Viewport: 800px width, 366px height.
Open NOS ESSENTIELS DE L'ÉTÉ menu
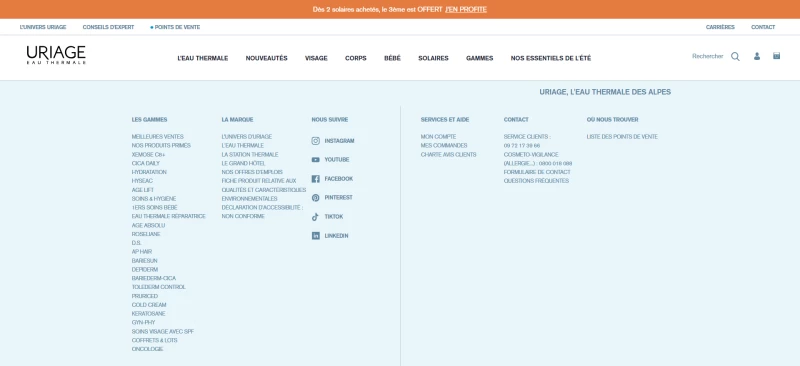click(x=551, y=58)
